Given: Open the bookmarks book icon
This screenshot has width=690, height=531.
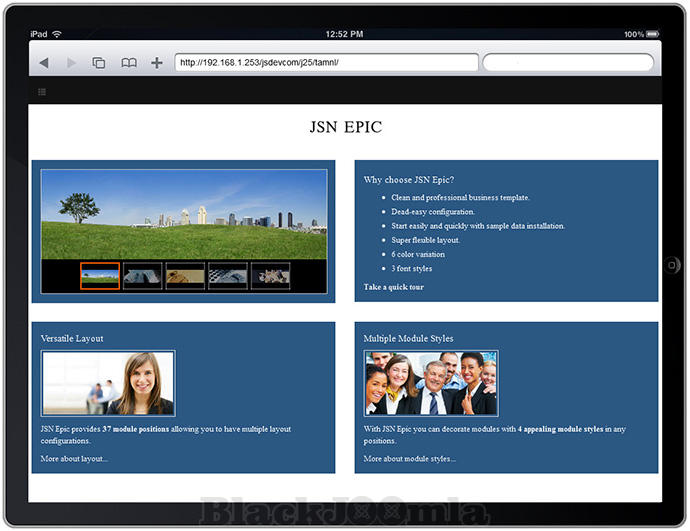Looking at the screenshot, I should coord(128,63).
